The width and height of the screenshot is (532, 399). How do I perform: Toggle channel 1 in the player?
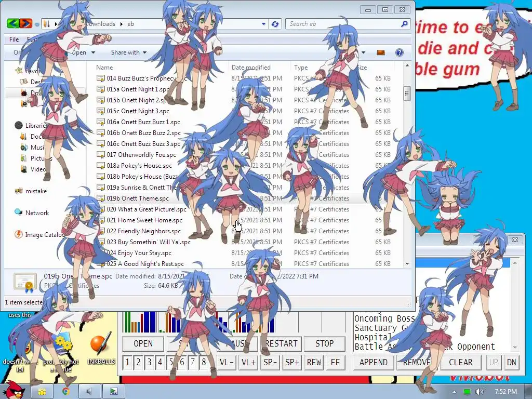(127, 362)
